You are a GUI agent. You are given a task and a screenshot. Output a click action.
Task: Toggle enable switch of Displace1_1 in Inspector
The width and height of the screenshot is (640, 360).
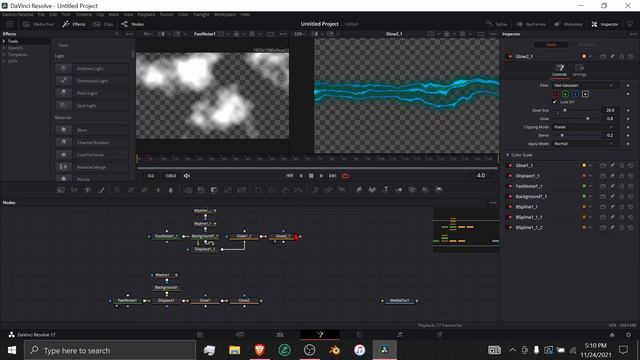click(x=510, y=176)
